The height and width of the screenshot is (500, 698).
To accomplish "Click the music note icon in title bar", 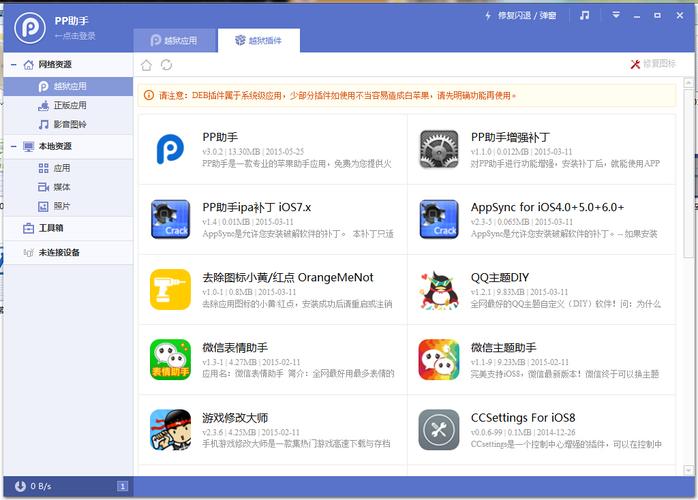I will coord(584,16).
